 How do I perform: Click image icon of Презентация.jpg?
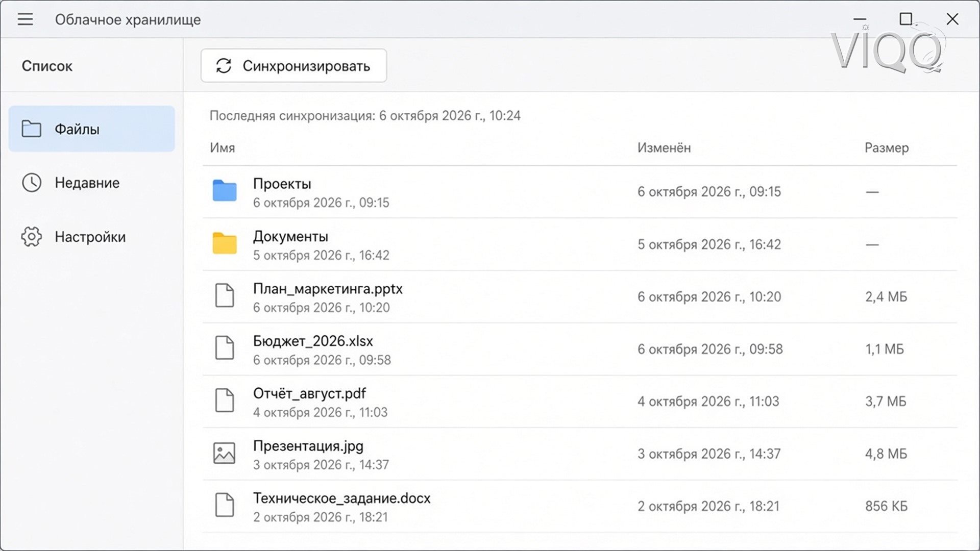click(x=225, y=453)
